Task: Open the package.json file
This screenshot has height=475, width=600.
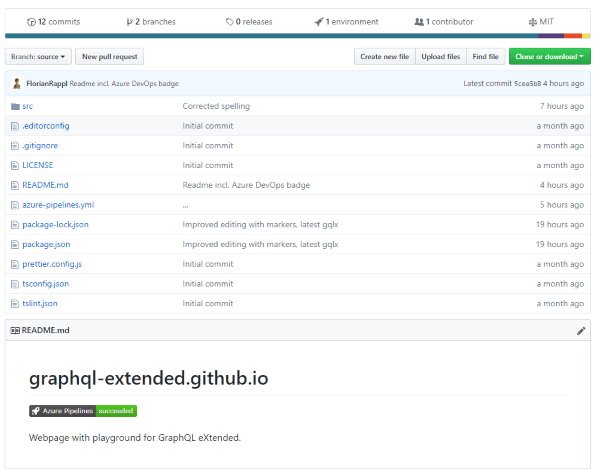Action: pyautogui.click(x=46, y=245)
